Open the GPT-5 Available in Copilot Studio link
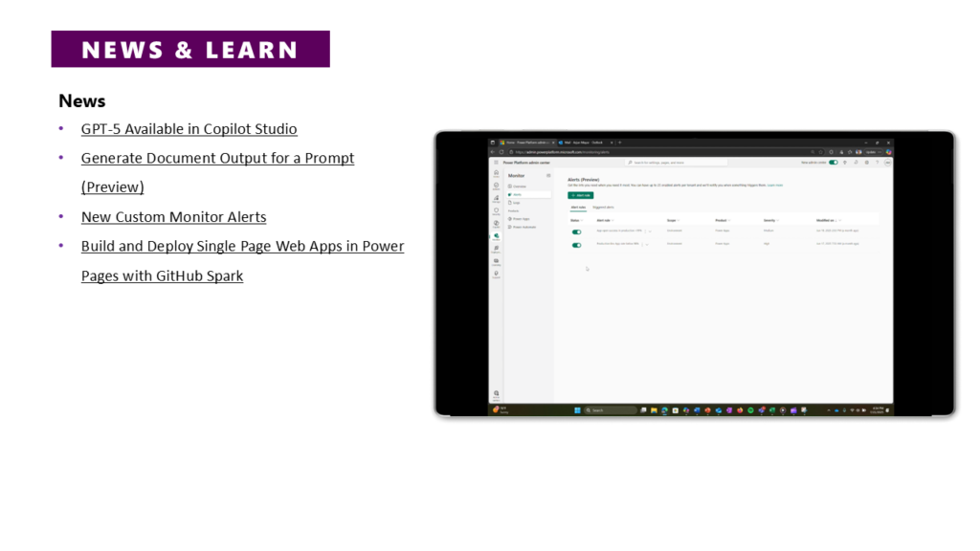 (189, 129)
